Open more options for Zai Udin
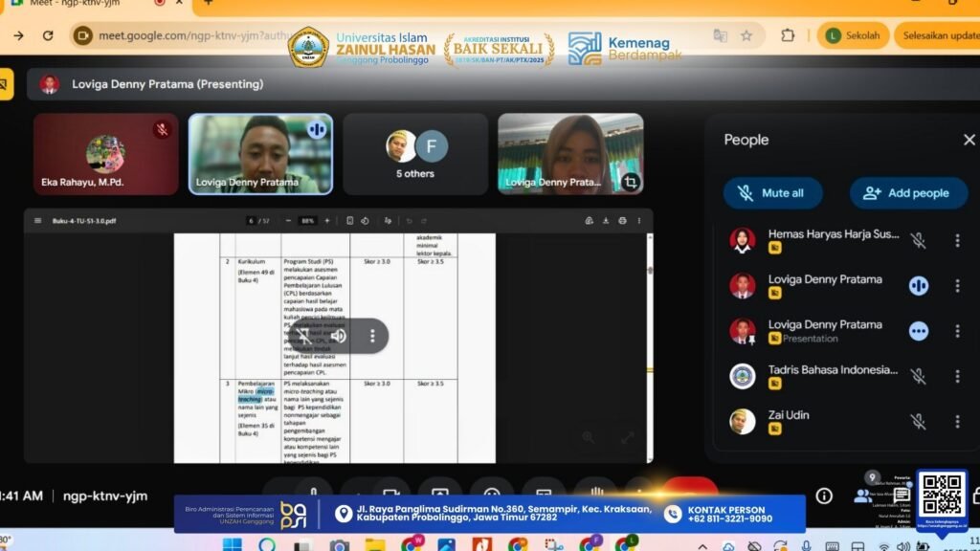Viewport: 980px width, 551px height. [957, 422]
